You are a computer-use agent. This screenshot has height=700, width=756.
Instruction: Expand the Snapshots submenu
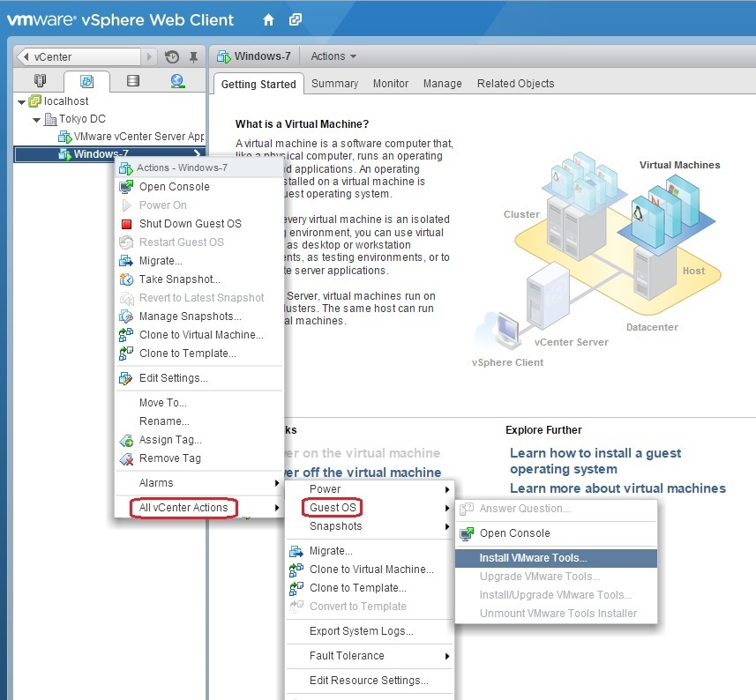(x=370, y=526)
